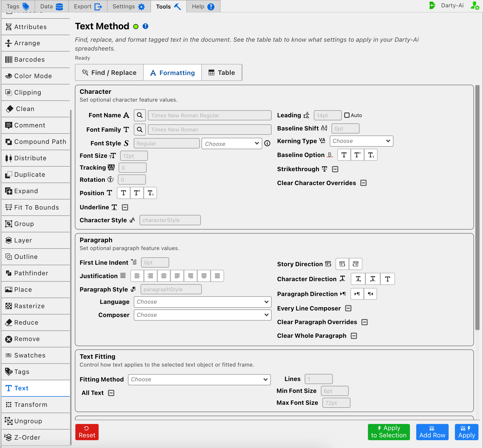The height and width of the screenshot is (448, 483).
Task: Click the First Line Indent field
Action: (x=155, y=262)
